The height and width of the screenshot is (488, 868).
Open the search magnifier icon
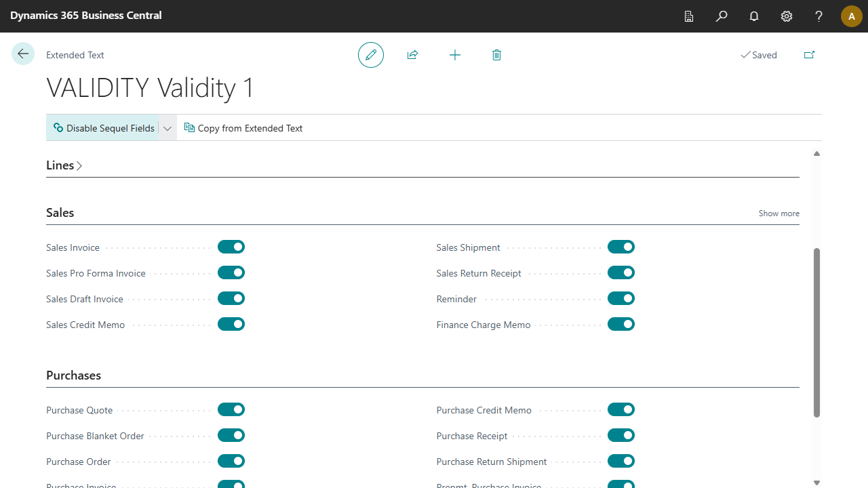[x=722, y=16]
